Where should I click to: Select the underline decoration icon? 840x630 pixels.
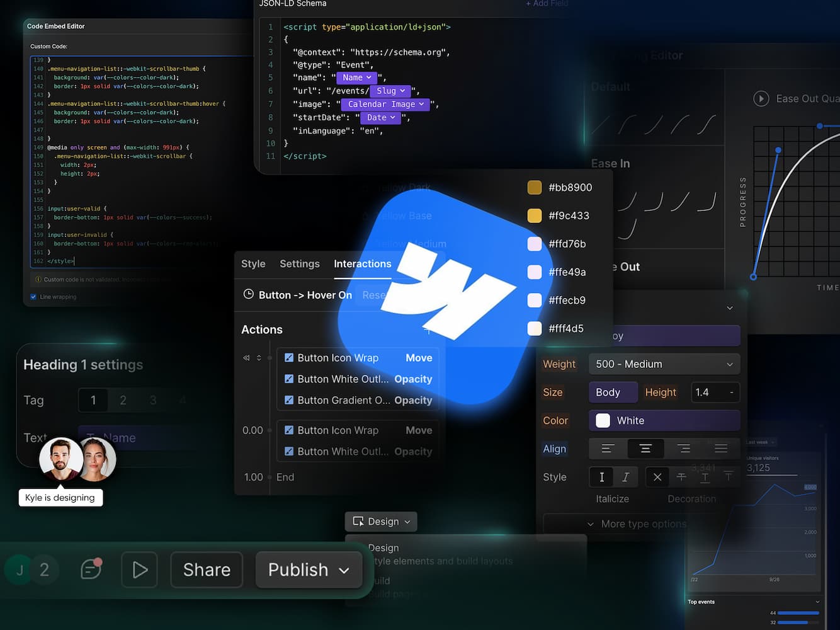click(705, 477)
